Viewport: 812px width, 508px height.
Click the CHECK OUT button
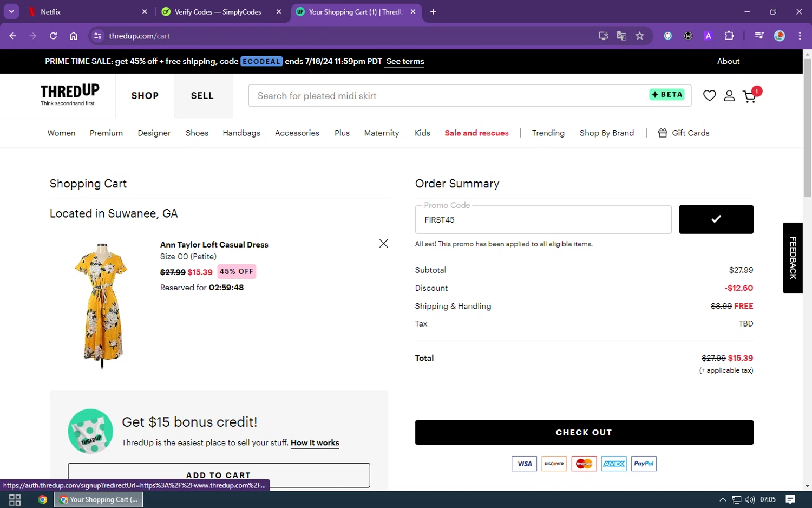(x=584, y=433)
